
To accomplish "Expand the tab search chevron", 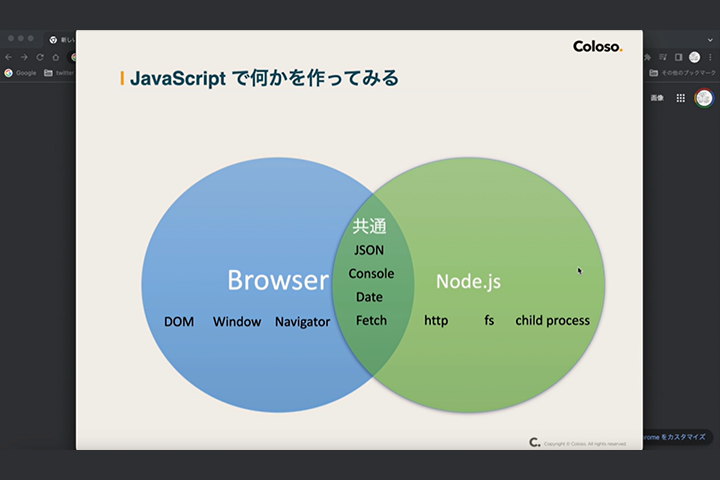I will 710,40.
